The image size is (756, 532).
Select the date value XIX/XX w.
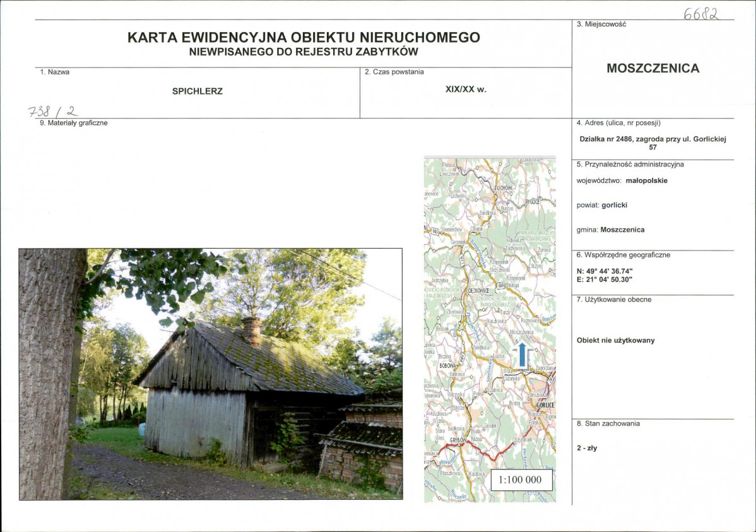coord(466,89)
